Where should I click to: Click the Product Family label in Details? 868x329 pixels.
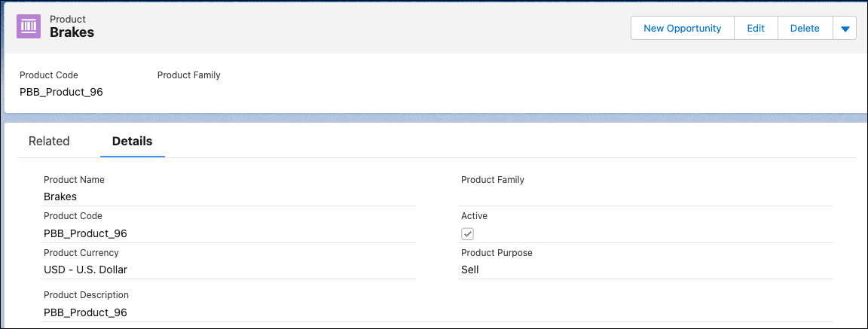pyautogui.click(x=493, y=180)
